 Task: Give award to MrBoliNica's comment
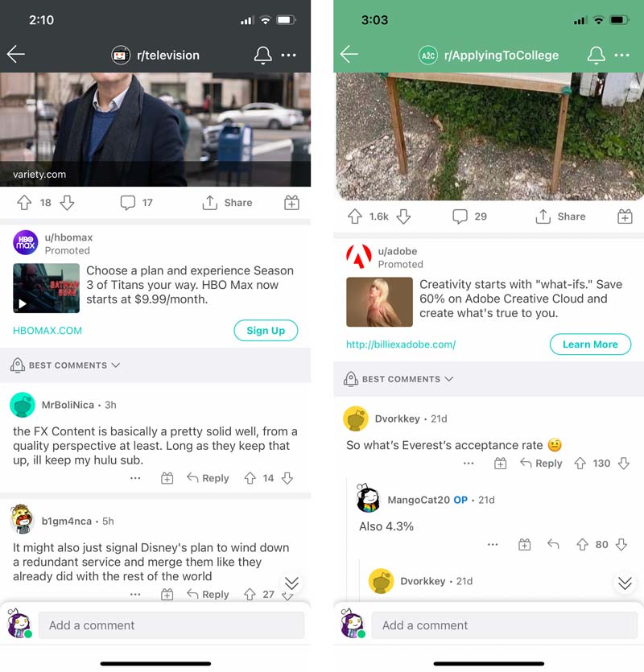coord(167,478)
